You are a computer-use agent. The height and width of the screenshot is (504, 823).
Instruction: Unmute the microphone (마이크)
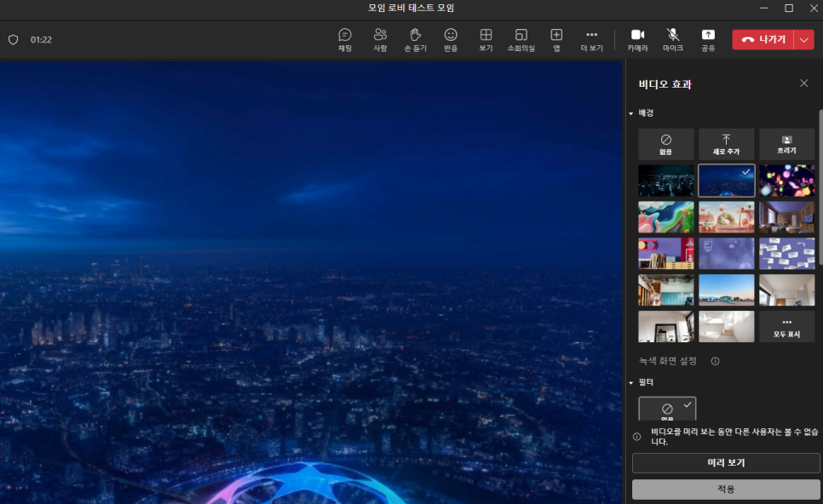point(673,40)
